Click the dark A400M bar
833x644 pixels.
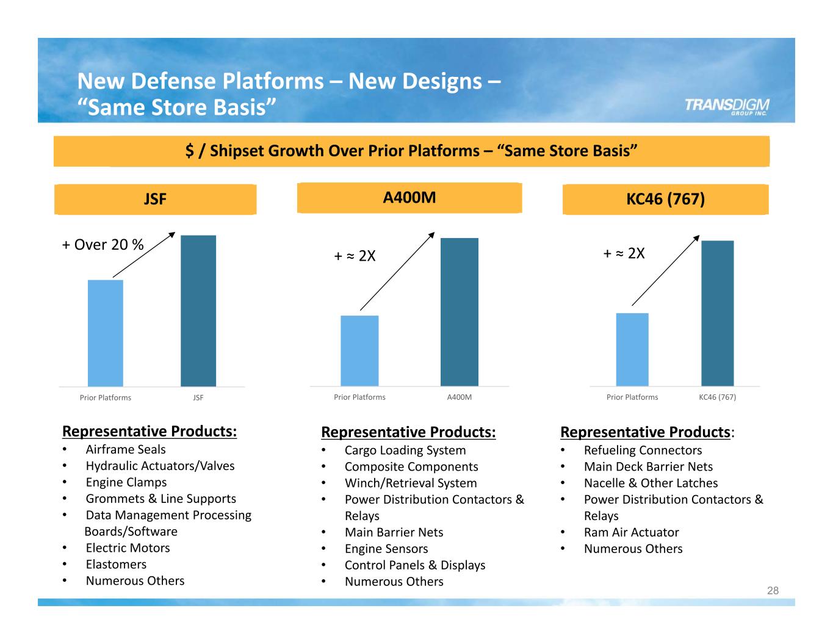tap(459, 312)
